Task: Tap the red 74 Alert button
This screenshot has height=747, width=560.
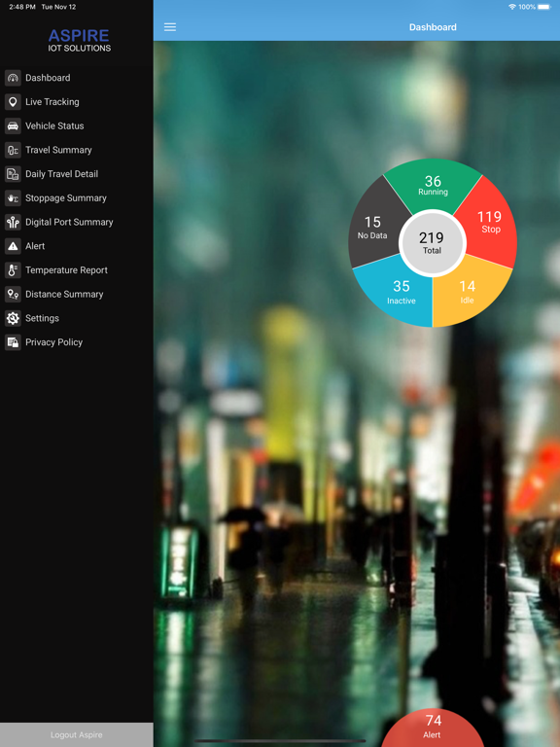Action: point(433,728)
